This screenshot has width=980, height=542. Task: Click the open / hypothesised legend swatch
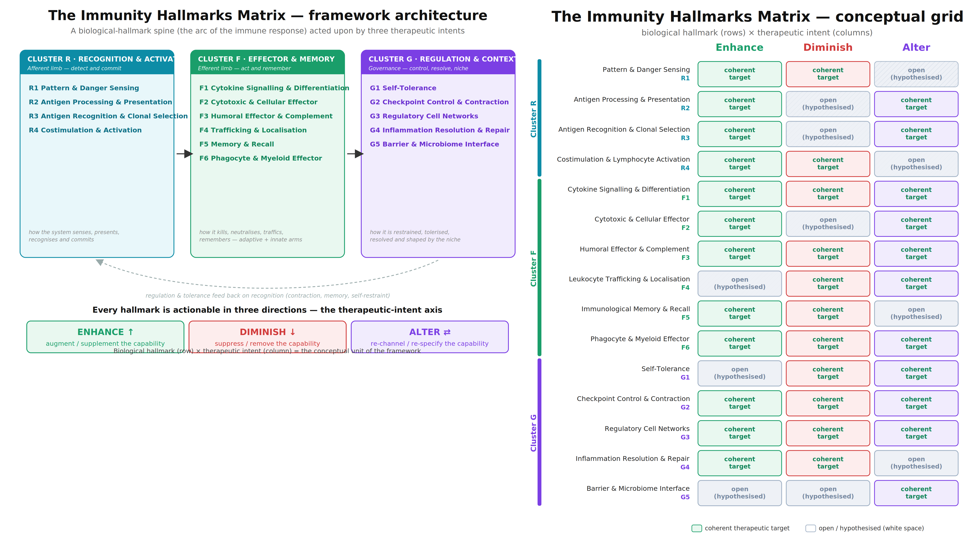811,528
